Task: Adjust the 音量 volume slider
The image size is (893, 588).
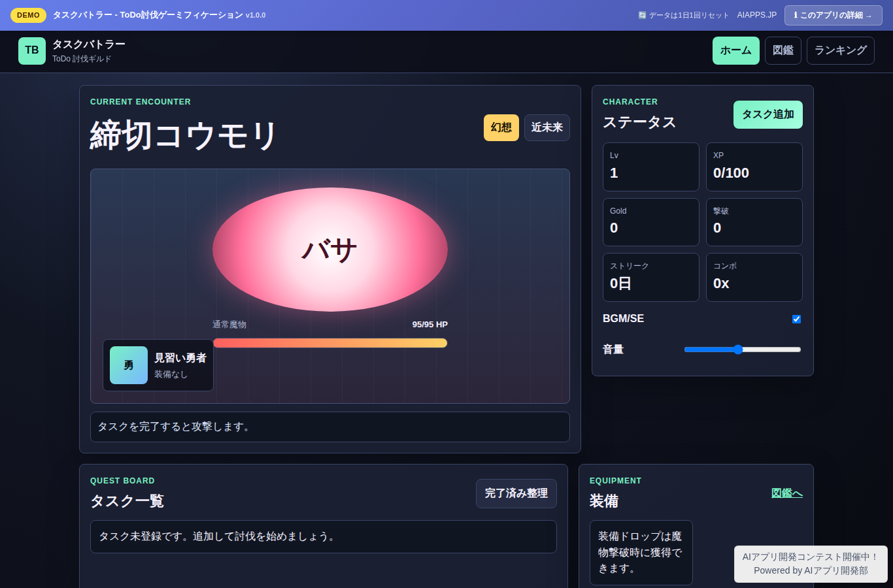Action: [742, 350]
